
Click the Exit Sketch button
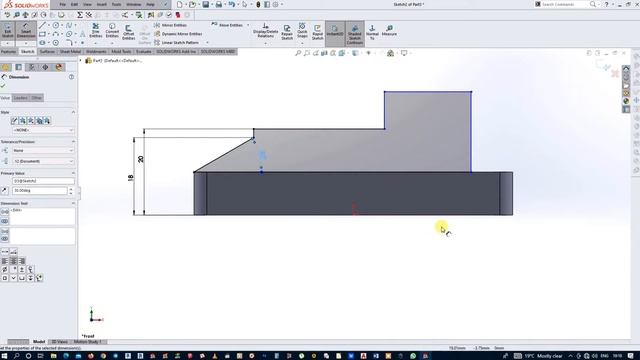(8, 31)
